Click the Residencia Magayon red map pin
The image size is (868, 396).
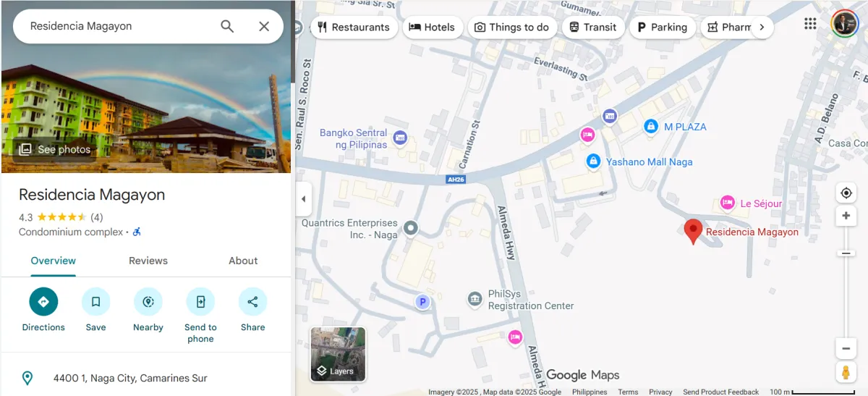693,232
